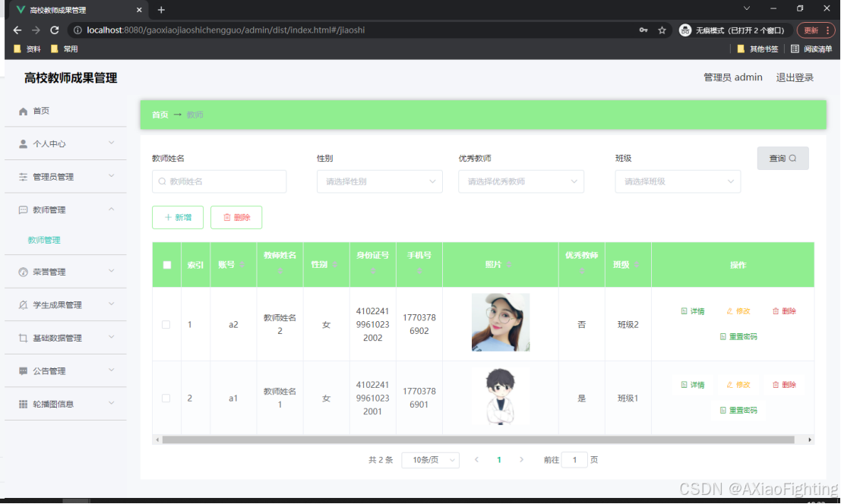
Task: Open the 10条/页 page size dropdown
Action: (x=430, y=459)
